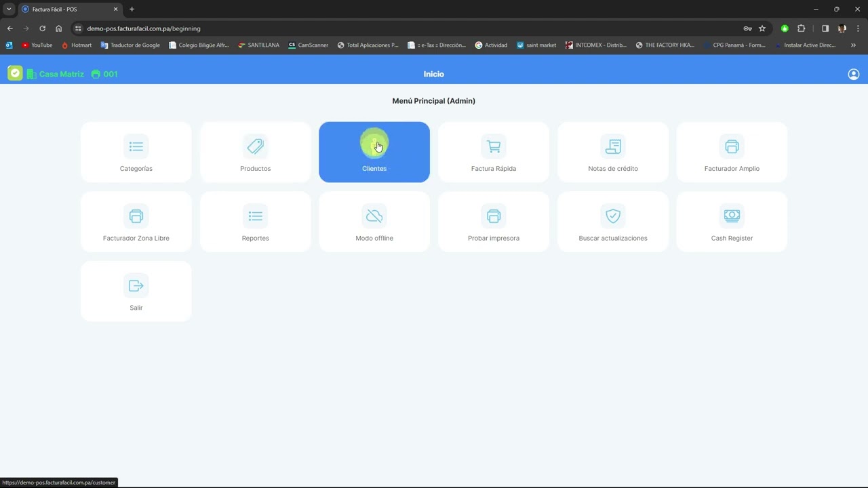Open the saint market bookmark
The image size is (868, 488).
tap(536, 45)
